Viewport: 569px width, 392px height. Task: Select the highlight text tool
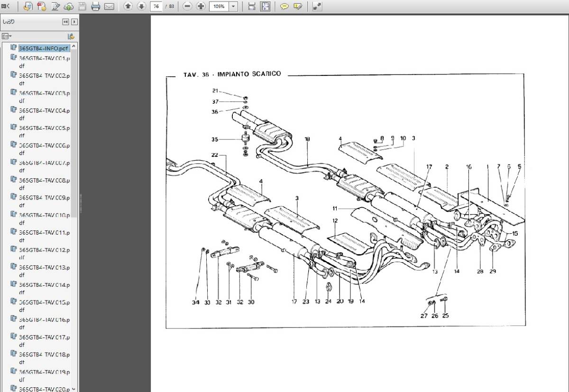(298, 7)
